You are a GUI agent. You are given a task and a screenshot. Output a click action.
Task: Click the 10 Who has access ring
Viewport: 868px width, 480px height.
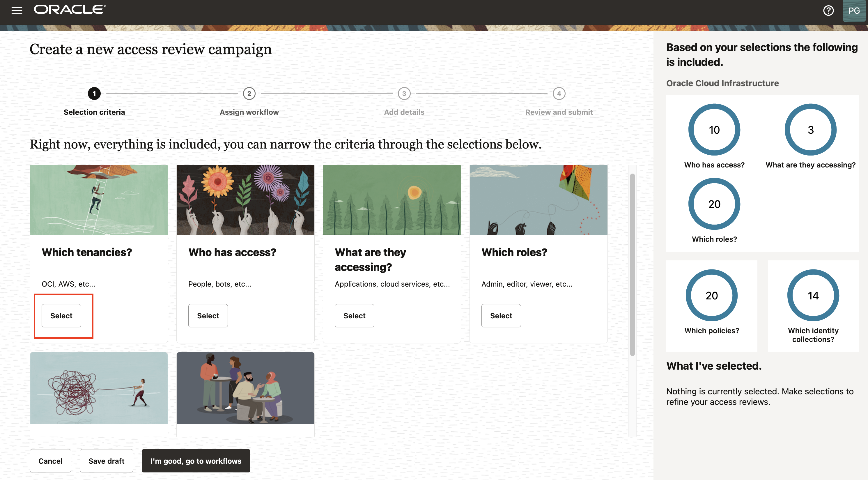(714, 130)
